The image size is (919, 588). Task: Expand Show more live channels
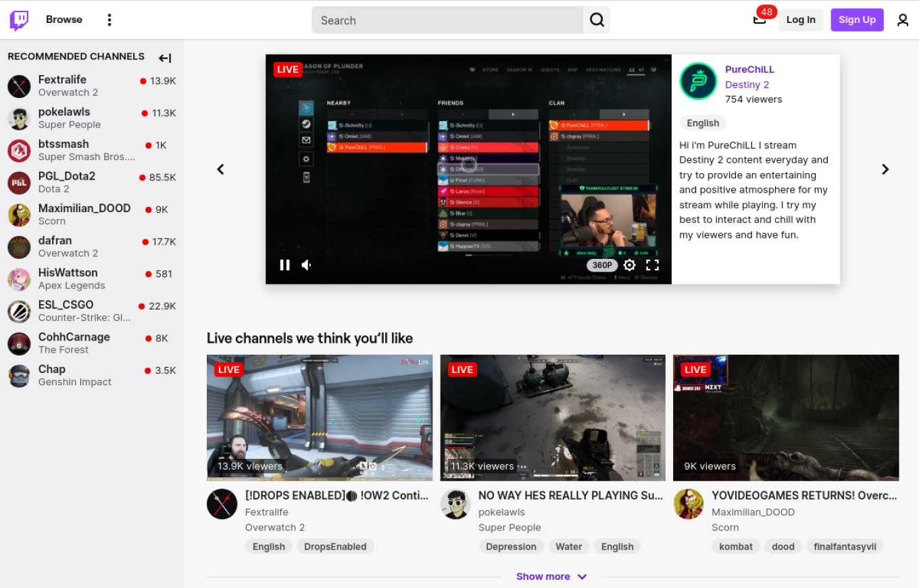coord(551,577)
